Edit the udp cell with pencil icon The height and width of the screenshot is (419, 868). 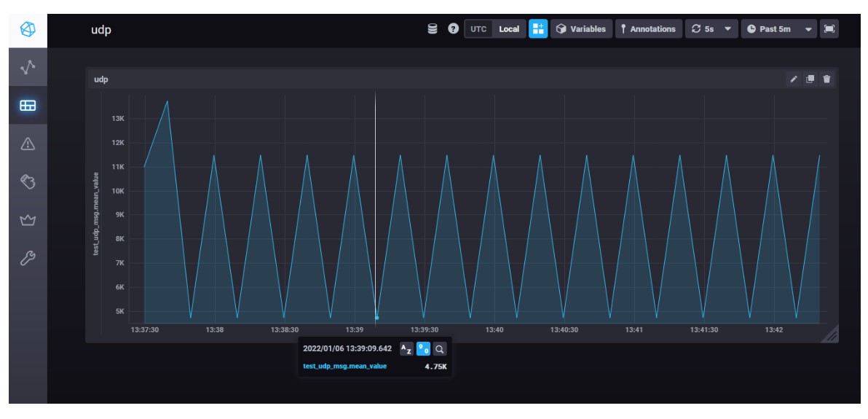click(x=794, y=79)
